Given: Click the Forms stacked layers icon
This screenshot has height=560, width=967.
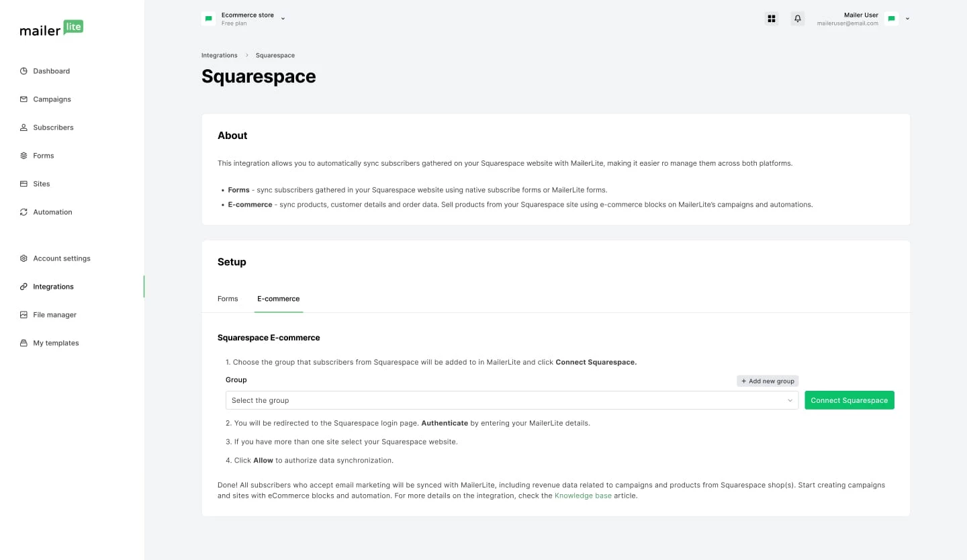Looking at the screenshot, I should click(24, 156).
